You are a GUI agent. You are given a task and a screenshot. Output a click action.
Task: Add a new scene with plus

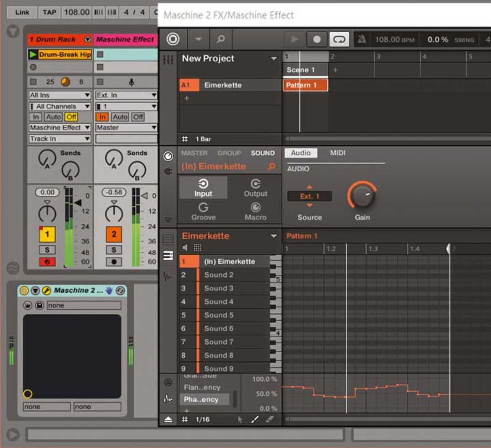tap(335, 70)
